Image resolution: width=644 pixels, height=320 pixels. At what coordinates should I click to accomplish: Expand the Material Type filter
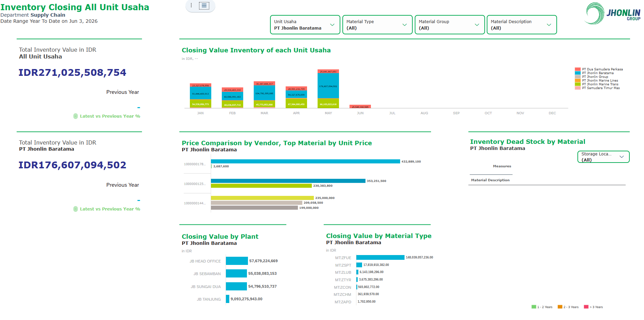(x=377, y=25)
